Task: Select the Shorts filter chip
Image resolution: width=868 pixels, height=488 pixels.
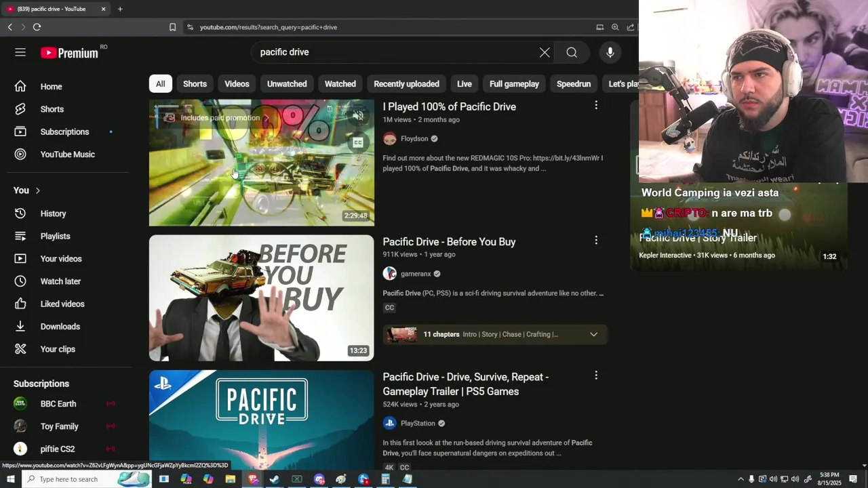Action: 195,84
